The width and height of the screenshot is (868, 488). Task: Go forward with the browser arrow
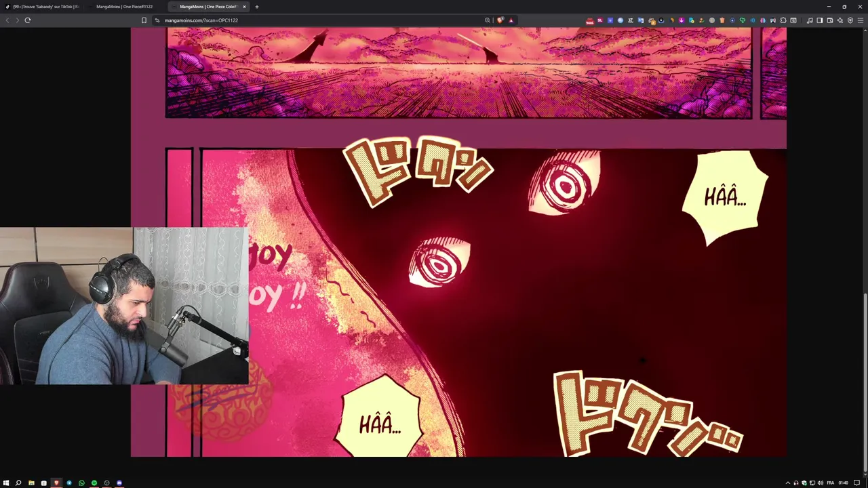click(x=17, y=20)
